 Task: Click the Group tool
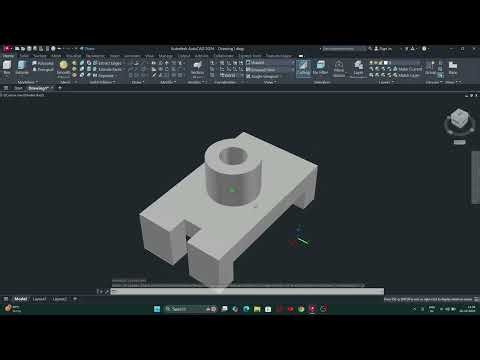(x=430, y=68)
